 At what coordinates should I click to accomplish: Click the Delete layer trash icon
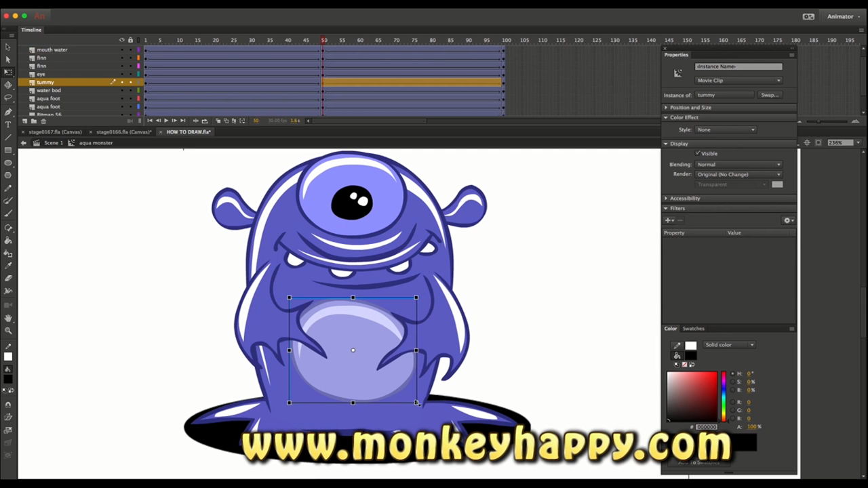[43, 121]
